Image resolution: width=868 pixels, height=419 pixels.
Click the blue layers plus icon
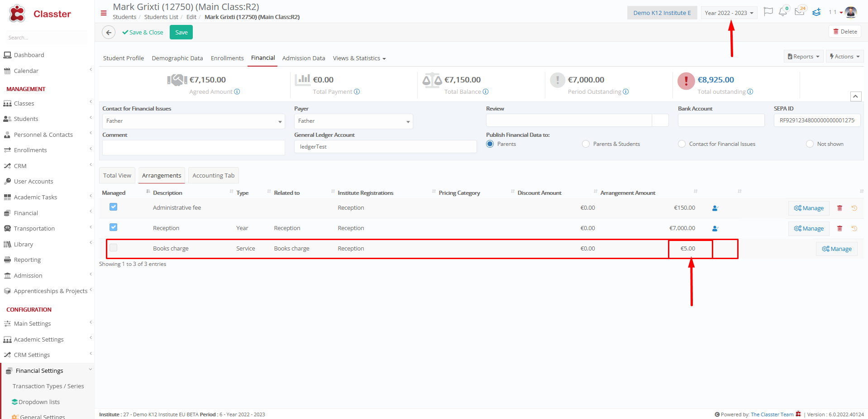[816, 12]
